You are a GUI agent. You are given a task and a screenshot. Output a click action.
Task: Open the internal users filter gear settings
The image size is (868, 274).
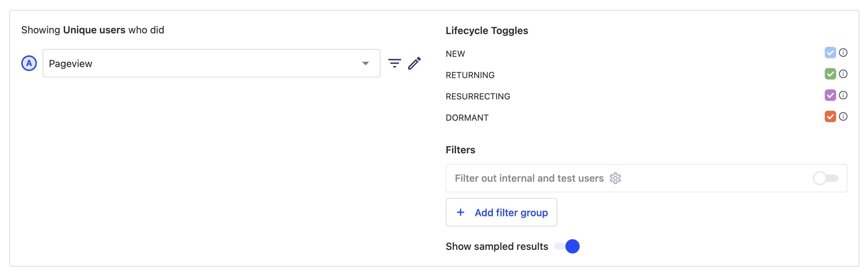point(615,178)
